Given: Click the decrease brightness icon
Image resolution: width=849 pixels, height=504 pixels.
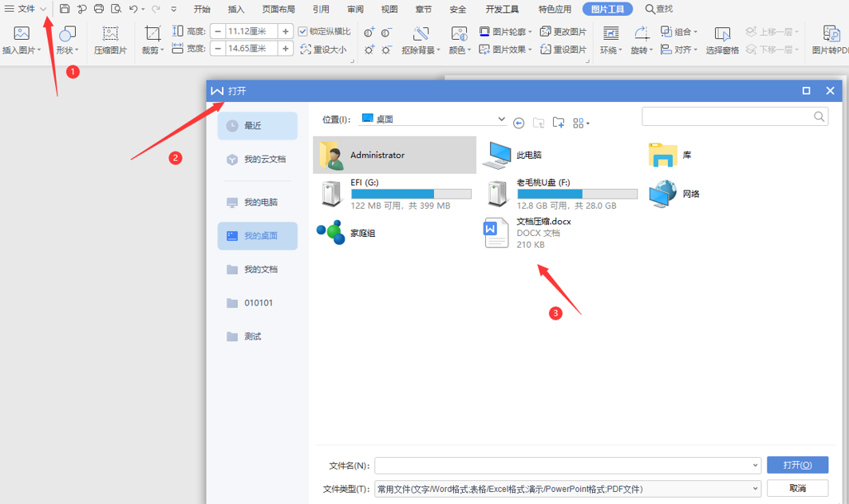Looking at the screenshot, I should pyautogui.click(x=386, y=49).
